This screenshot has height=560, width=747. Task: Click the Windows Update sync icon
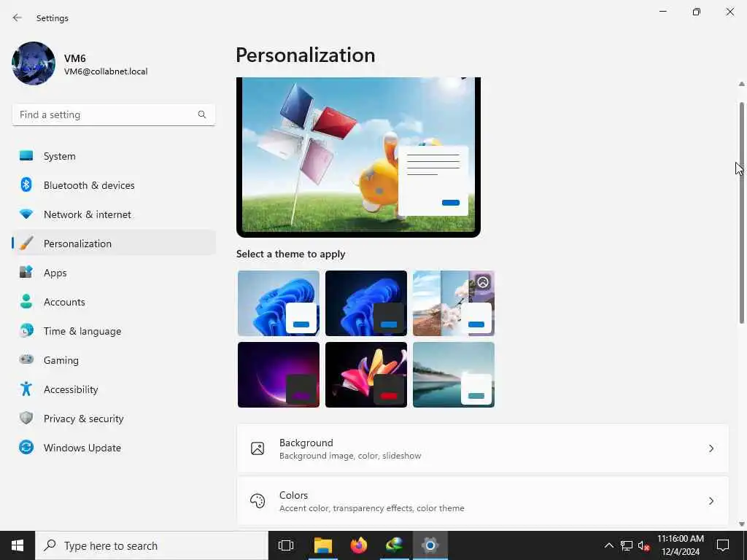26,447
